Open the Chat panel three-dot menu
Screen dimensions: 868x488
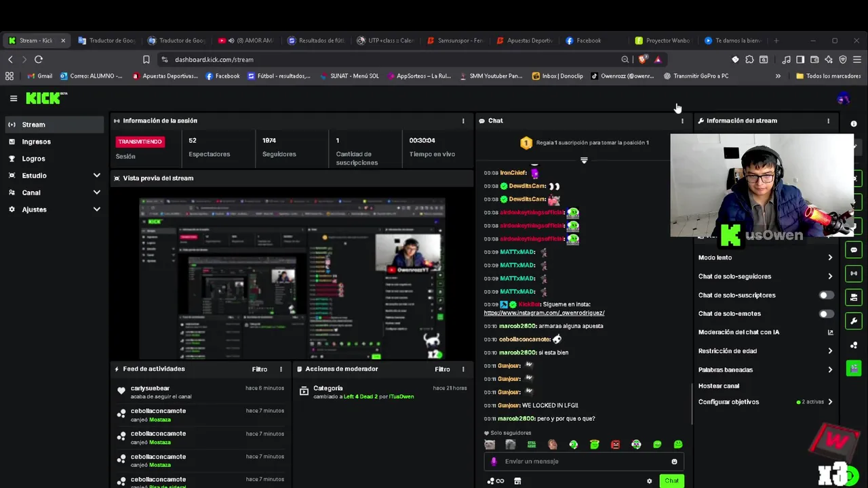click(682, 121)
